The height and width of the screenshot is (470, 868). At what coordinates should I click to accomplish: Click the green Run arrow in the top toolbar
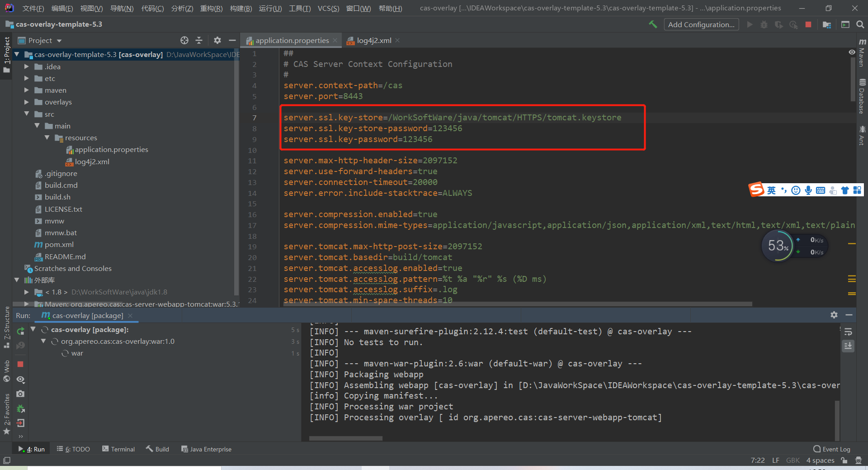(750, 24)
